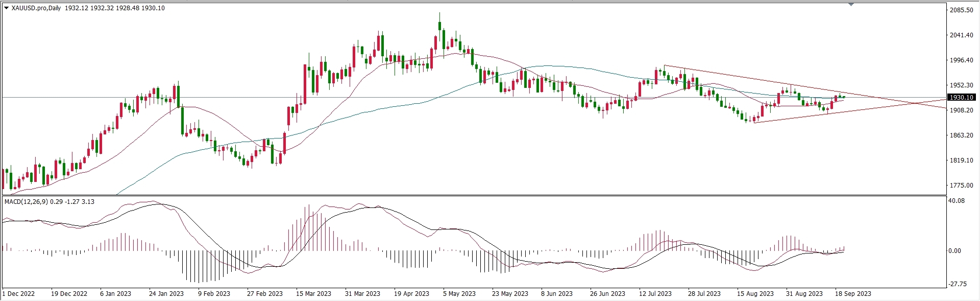Click the 1863.20 price axis label
Viewport: 980px width, 301px height.
tap(961, 135)
